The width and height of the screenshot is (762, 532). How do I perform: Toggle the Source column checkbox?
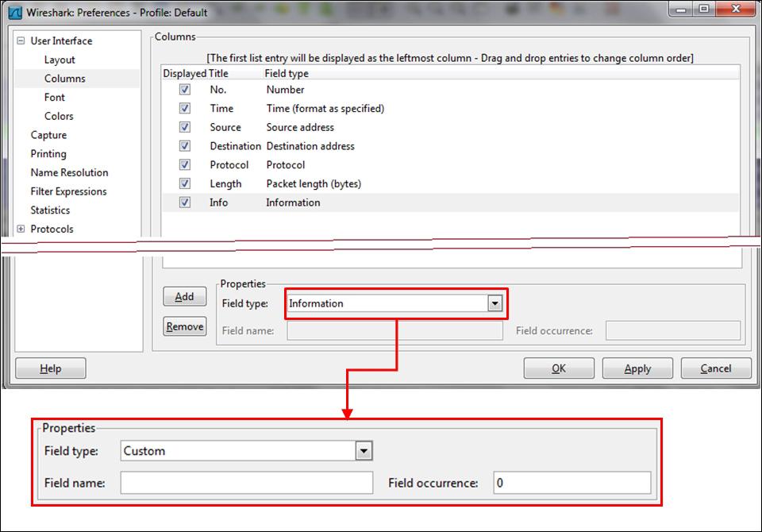pos(185,127)
